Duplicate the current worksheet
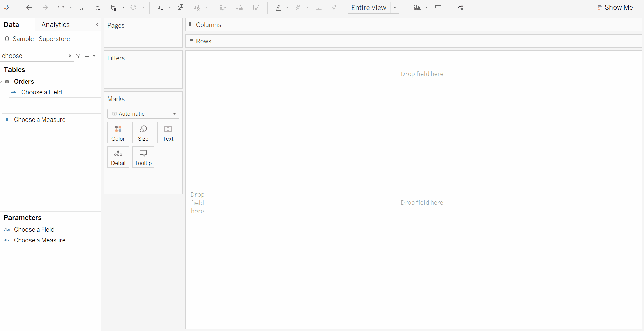The height and width of the screenshot is (331, 644). click(x=180, y=7)
